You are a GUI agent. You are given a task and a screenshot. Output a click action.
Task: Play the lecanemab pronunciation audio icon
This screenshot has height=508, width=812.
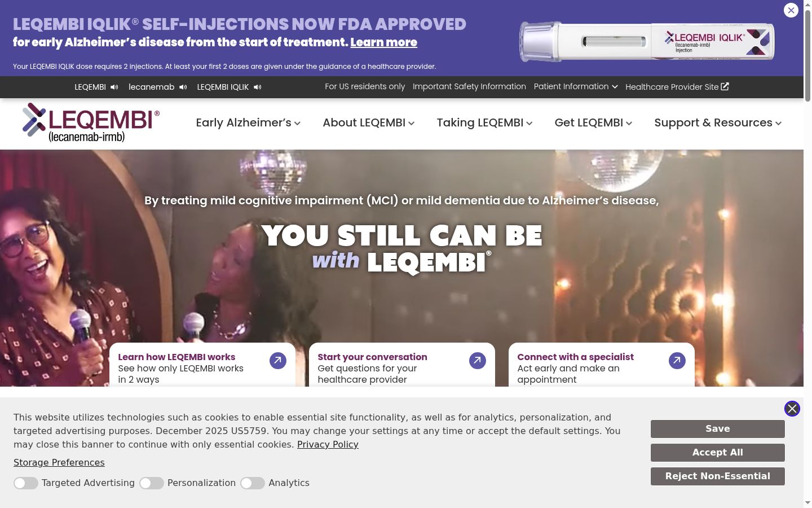[x=183, y=87]
